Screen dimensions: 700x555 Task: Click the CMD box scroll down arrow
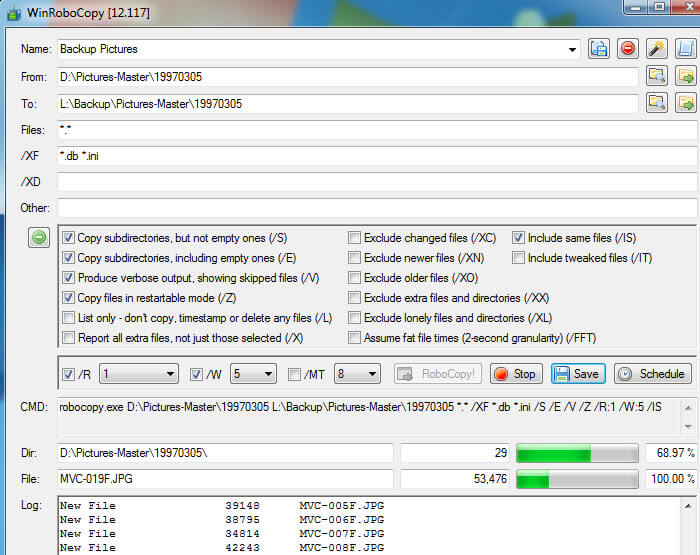[688, 426]
